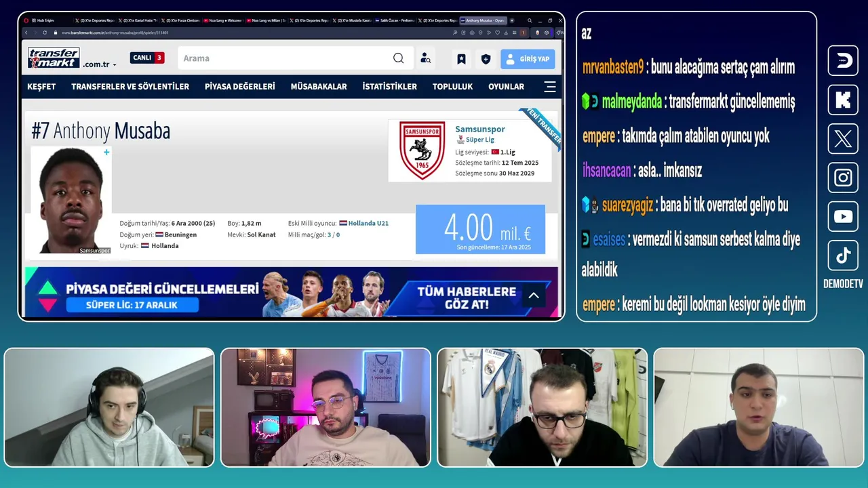
Task: Click the plus icon on player photo
Action: pos(106,152)
